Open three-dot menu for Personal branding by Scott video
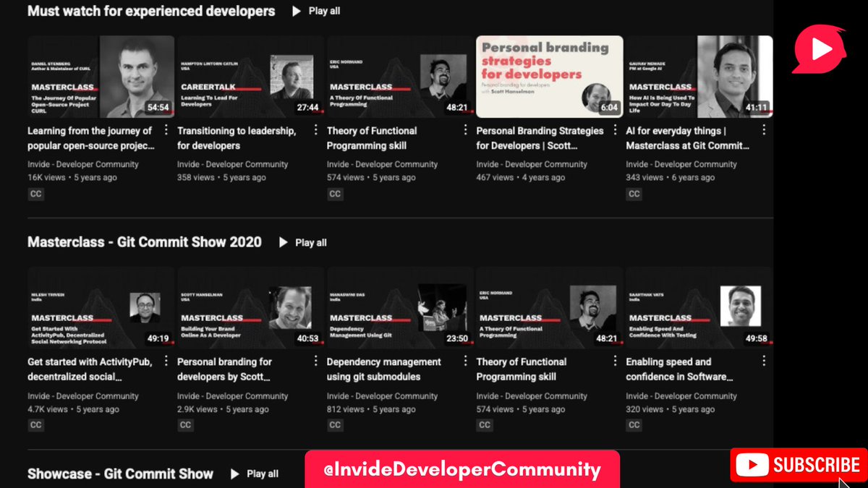868x488 pixels. click(315, 361)
